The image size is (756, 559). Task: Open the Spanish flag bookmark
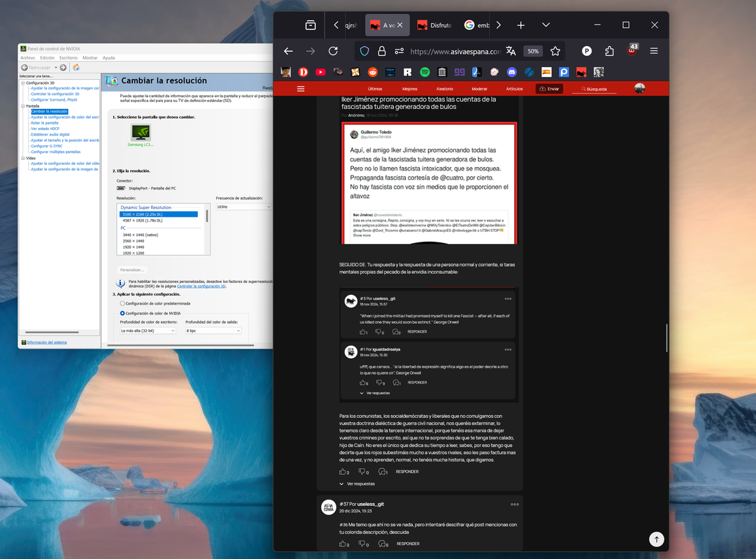coord(546,72)
